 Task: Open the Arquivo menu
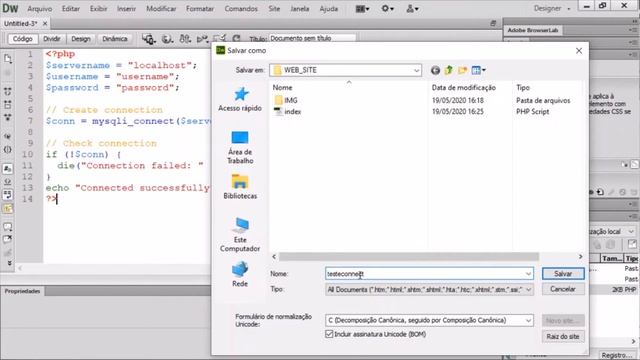pyautogui.click(x=40, y=9)
